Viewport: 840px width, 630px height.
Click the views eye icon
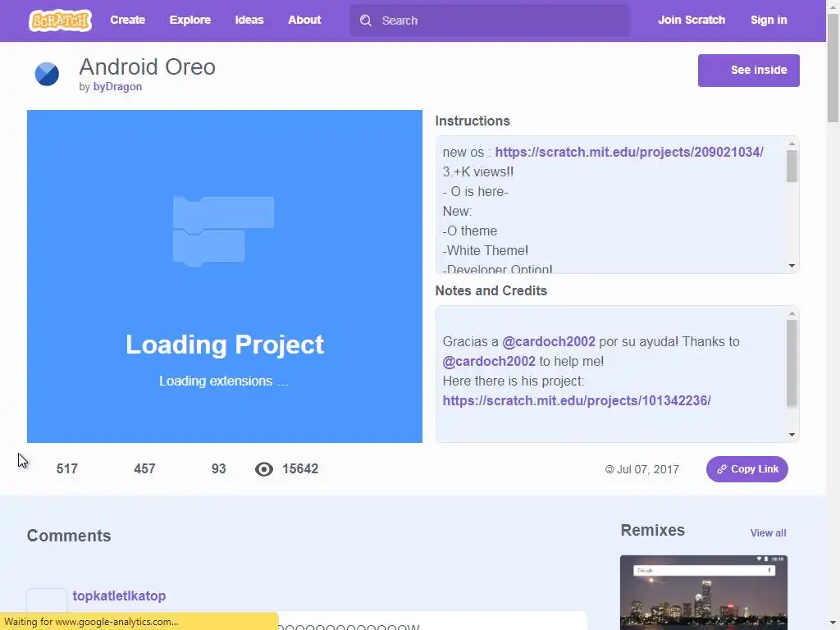(x=264, y=469)
